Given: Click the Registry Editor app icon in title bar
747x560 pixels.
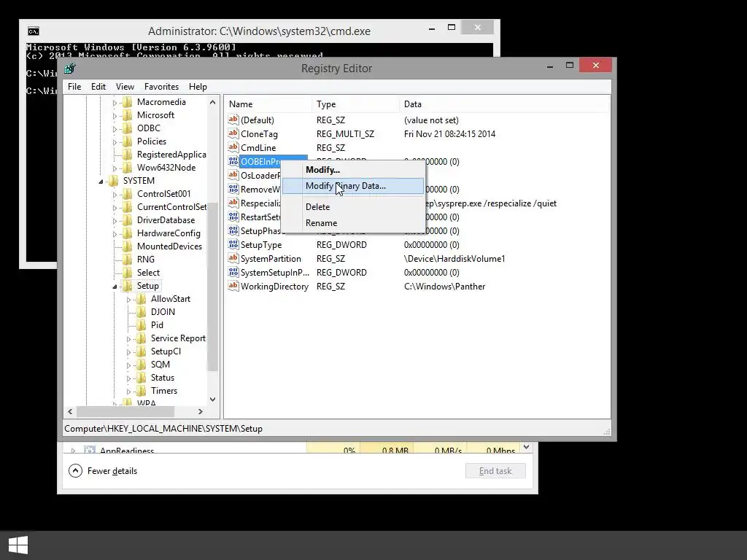Looking at the screenshot, I should tap(70, 68).
